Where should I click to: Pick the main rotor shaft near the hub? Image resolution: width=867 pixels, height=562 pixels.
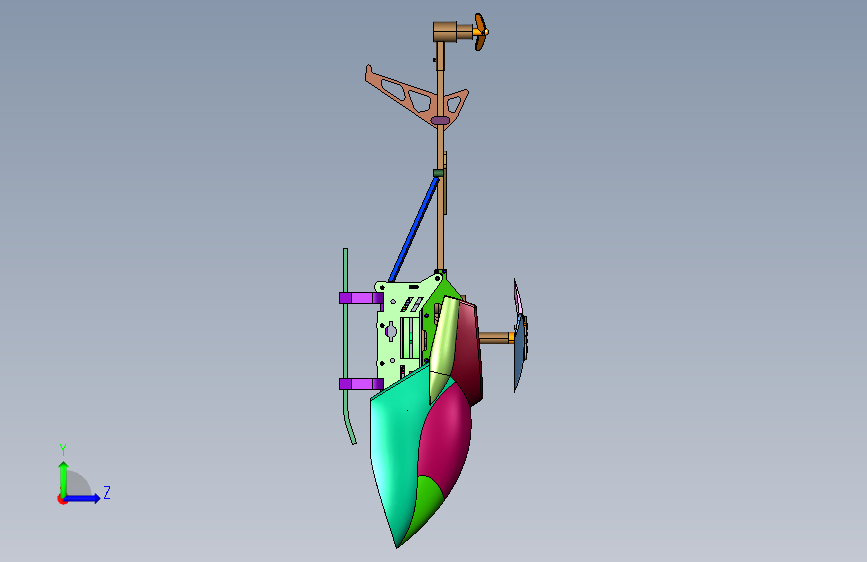[x=495, y=337]
